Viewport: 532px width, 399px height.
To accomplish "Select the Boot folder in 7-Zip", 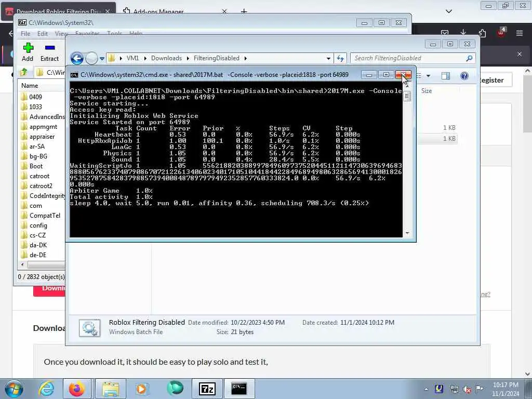I will [36, 166].
